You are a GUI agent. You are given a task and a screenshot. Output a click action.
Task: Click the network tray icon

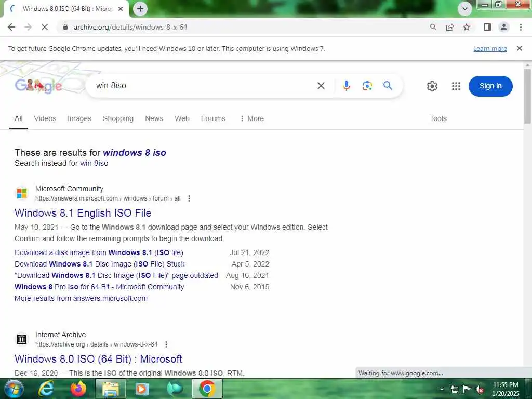455,389
